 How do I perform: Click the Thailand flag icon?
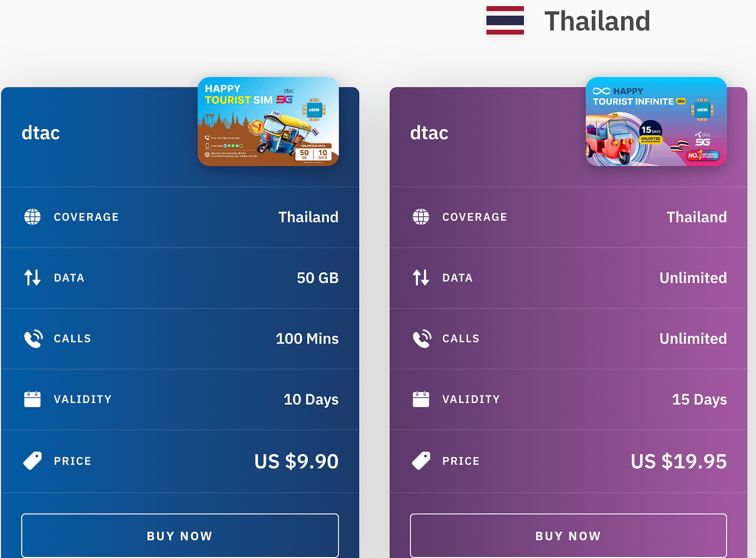[x=505, y=21]
